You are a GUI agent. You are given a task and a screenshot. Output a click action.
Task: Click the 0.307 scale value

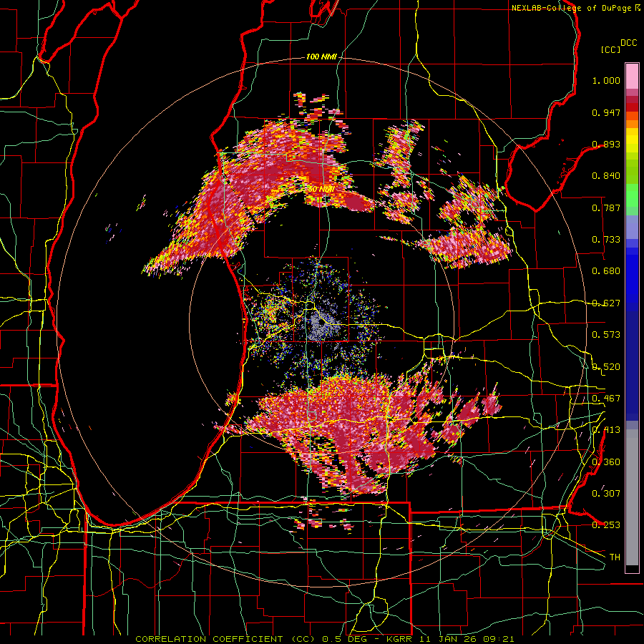tap(606, 493)
